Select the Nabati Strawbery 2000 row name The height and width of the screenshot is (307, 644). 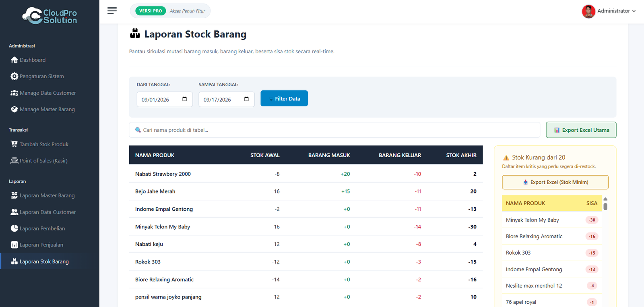163,174
